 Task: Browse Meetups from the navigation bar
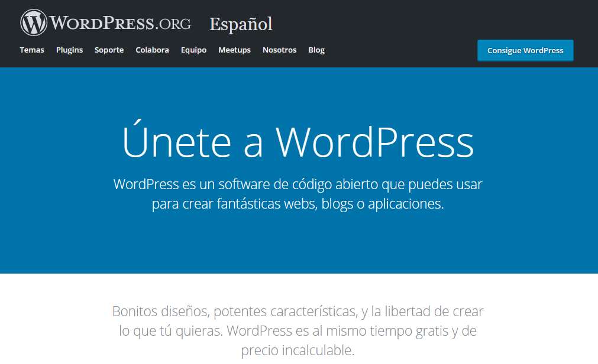click(x=234, y=50)
